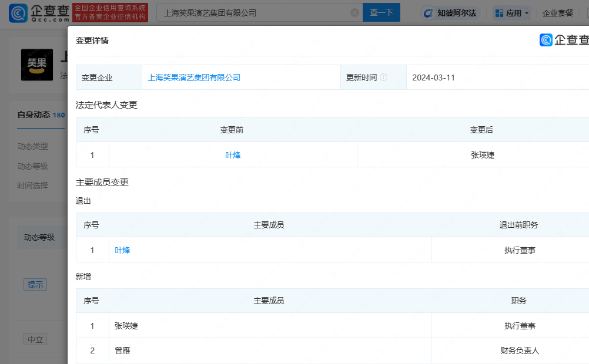Screen dimensions: 589x364
Task: Click the 应用 grid icon
Action: pyautogui.click(x=499, y=13)
